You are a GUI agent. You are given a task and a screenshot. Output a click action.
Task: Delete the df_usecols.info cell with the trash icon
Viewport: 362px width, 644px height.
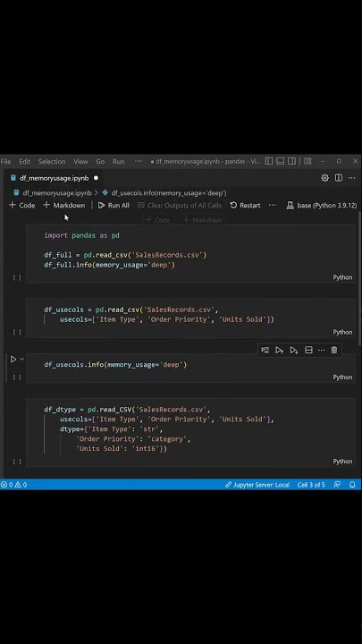[x=334, y=350]
